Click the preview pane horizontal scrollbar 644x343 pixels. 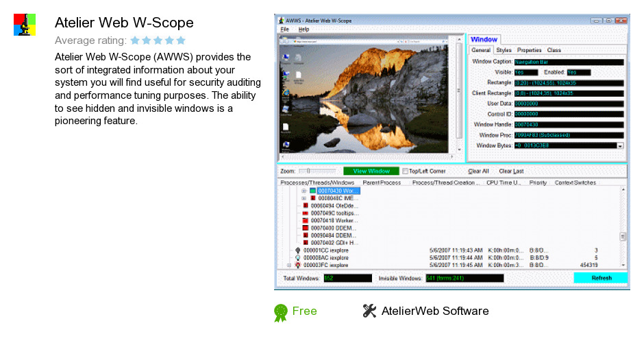pos(367,156)
